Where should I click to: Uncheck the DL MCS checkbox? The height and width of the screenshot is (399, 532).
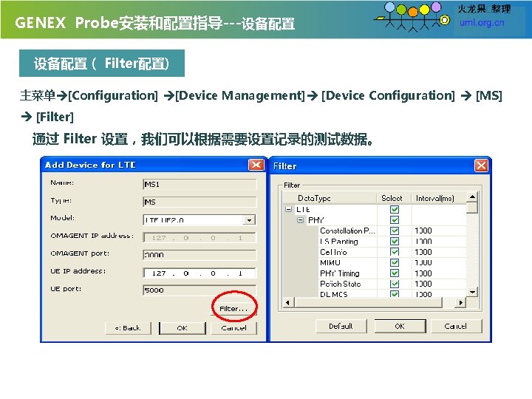click(395, 294)
